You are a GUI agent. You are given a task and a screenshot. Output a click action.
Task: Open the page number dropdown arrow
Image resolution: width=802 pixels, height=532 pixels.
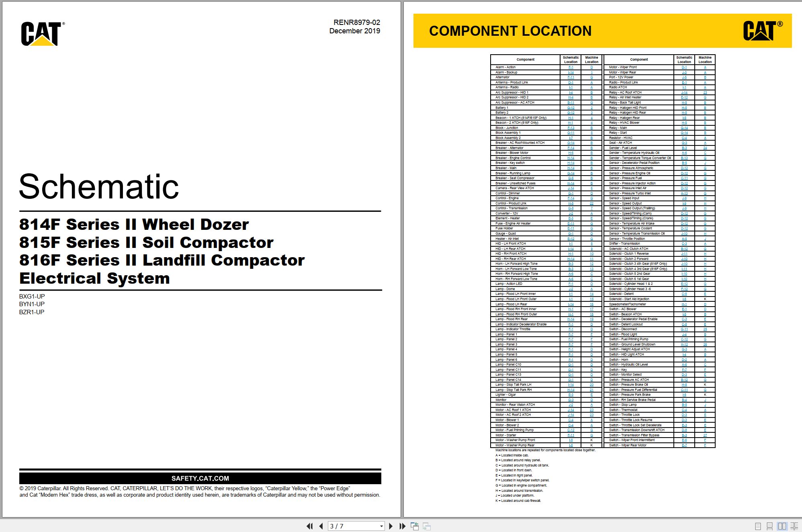(x=381, y=526)
